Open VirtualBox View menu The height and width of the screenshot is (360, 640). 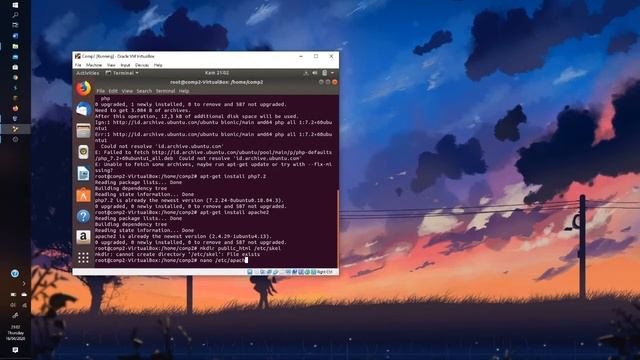[x=111, y=65]
